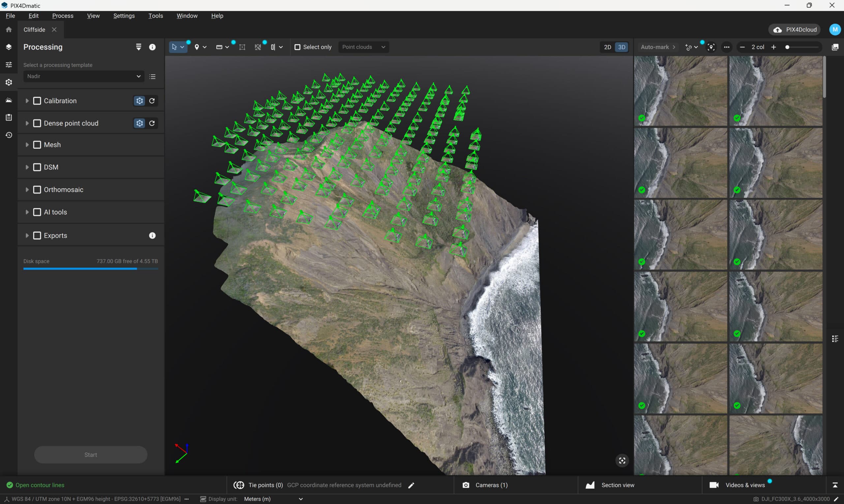Enable the Dense point cloud checkbox
The width and height of the screenshot is (844, 504).
37,123
